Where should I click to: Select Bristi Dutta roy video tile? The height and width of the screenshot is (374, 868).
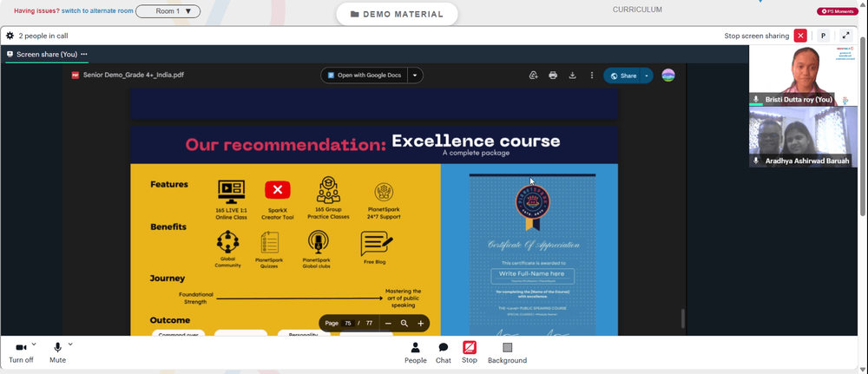803,75
